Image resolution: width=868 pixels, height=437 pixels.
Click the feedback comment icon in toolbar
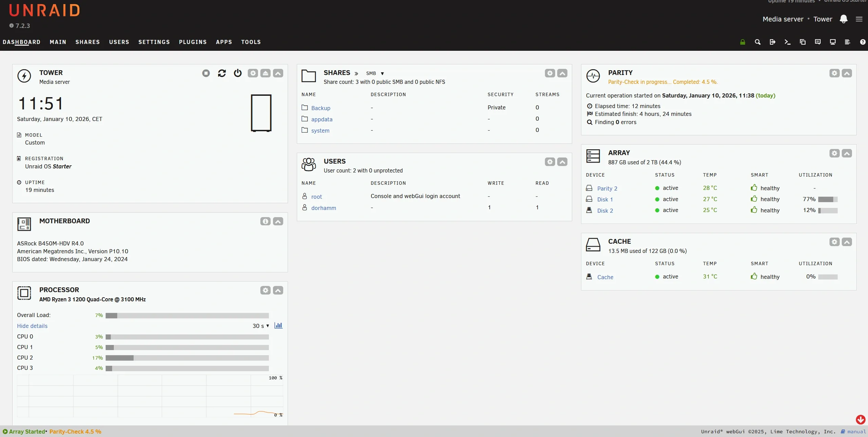(818, 42)
